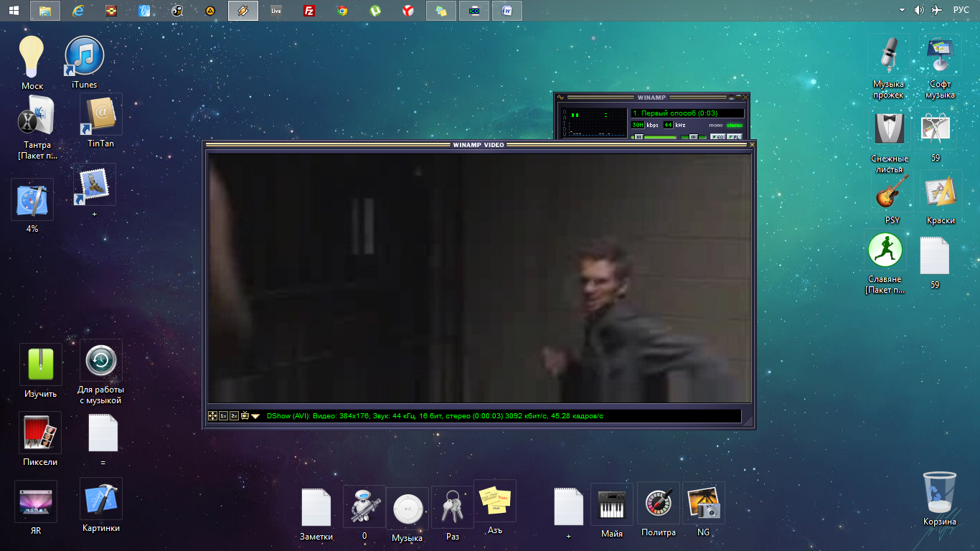Image resolution: width=980 pixels, height=551 pixels.
Task: Set Winamp video to 1x size
Action: 223,415
